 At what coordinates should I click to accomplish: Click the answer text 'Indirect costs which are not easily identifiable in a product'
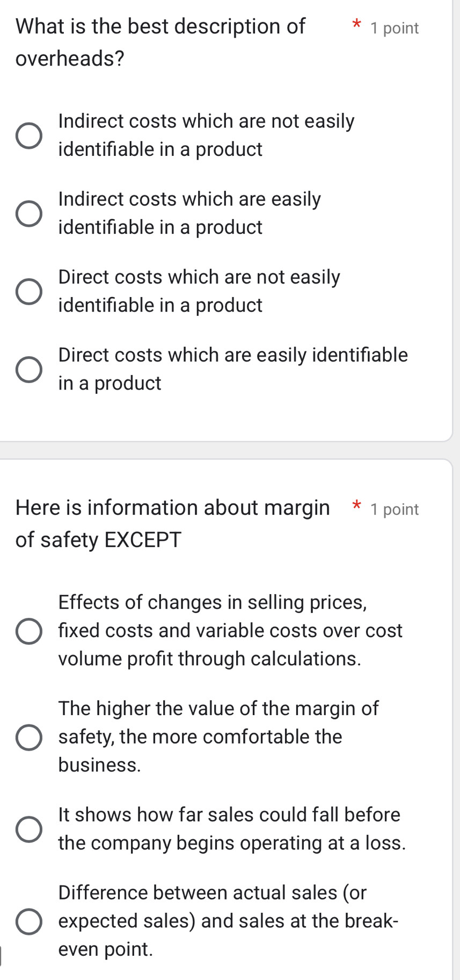pyautogui.click(x=206, y=135)
